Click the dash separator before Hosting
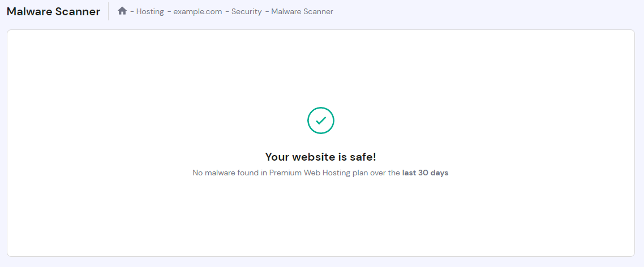 [132, 11]
